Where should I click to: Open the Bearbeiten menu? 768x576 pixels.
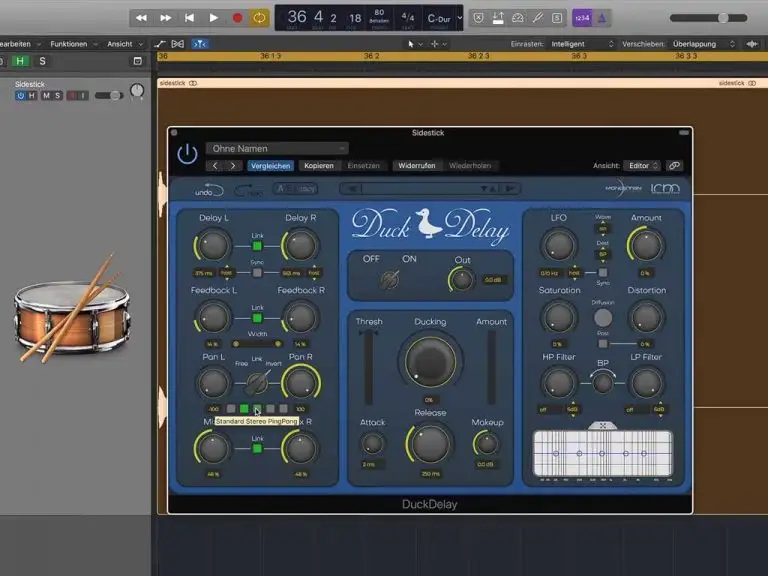tap(20, 44)
